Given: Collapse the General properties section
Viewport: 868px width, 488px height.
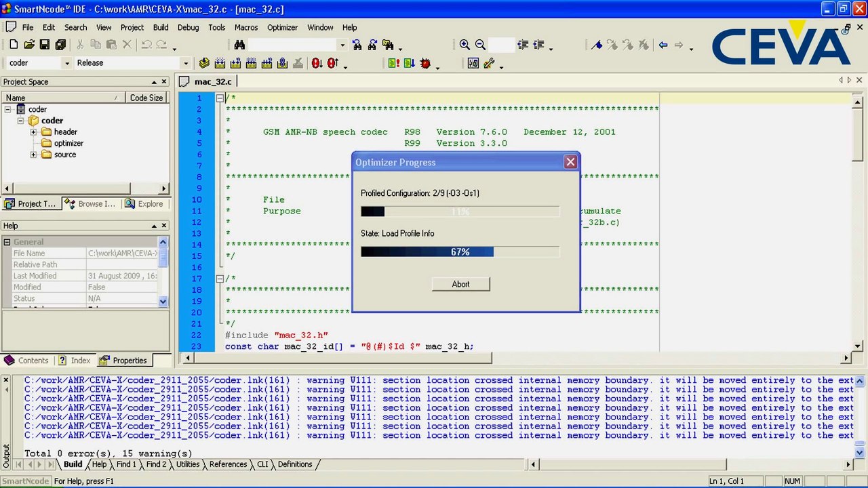Looking at the screenshot, I should tap(7, 242).
